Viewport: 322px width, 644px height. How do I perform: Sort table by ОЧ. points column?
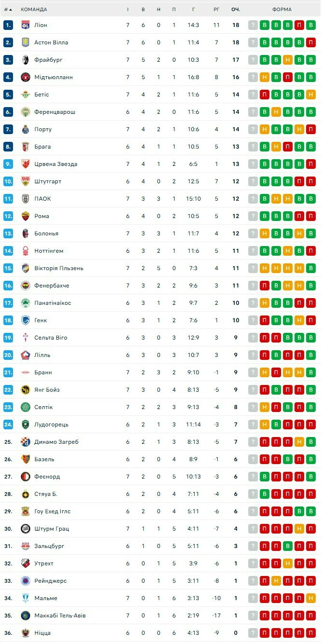coord(236,9)
